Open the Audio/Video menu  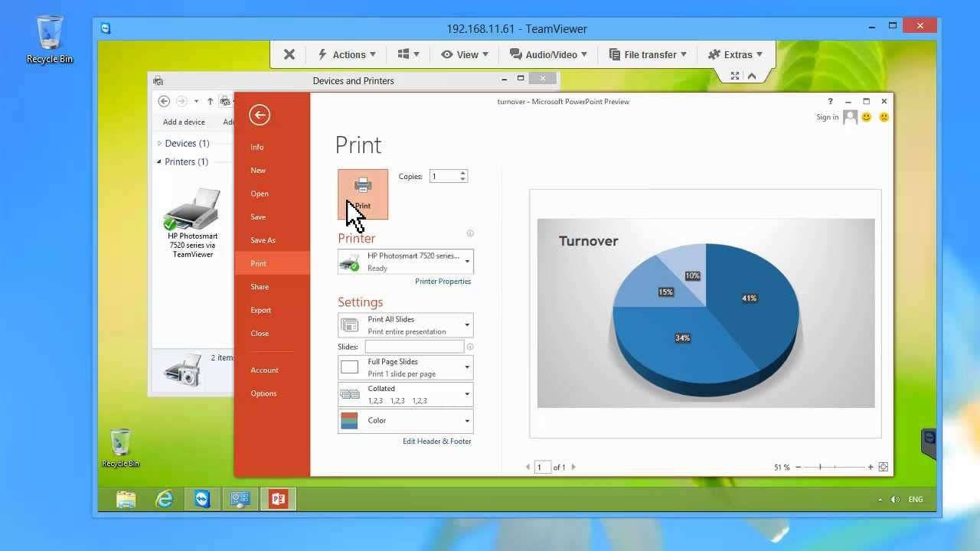pos(548,54)
